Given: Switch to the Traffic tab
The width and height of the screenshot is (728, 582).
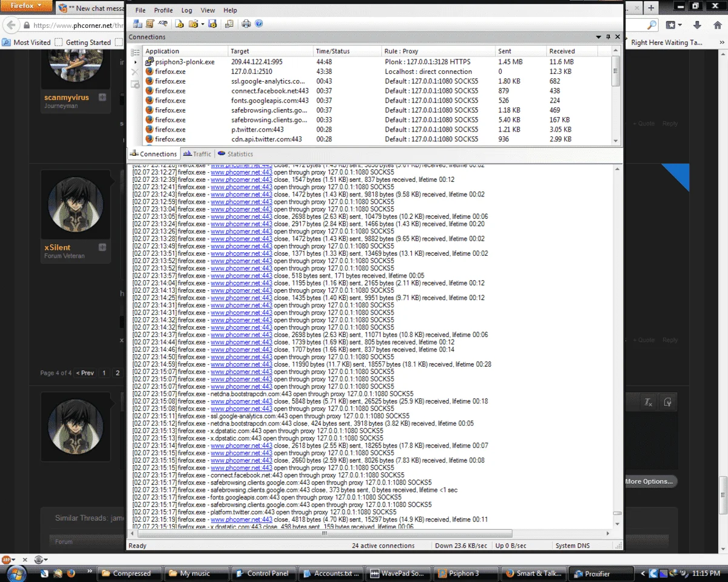Looking at the screenshot, I should point(197,154).
